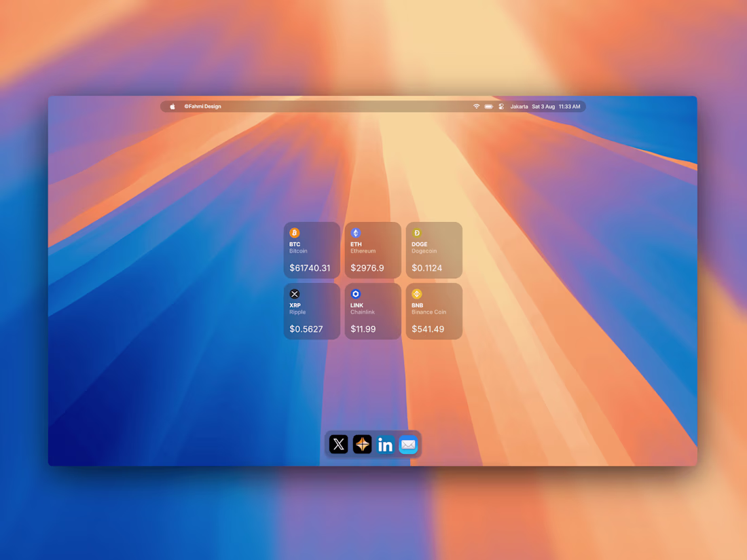Viewport: 747px width, 560px height.
Task: Click the battery indicator in the menu bar
Action: pyautogui.click(x=489, y=106)
